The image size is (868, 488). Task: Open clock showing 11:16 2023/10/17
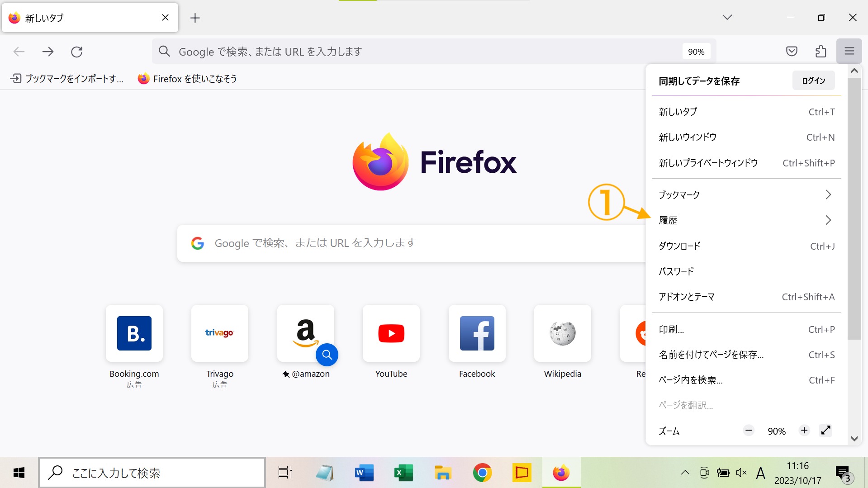797,473
